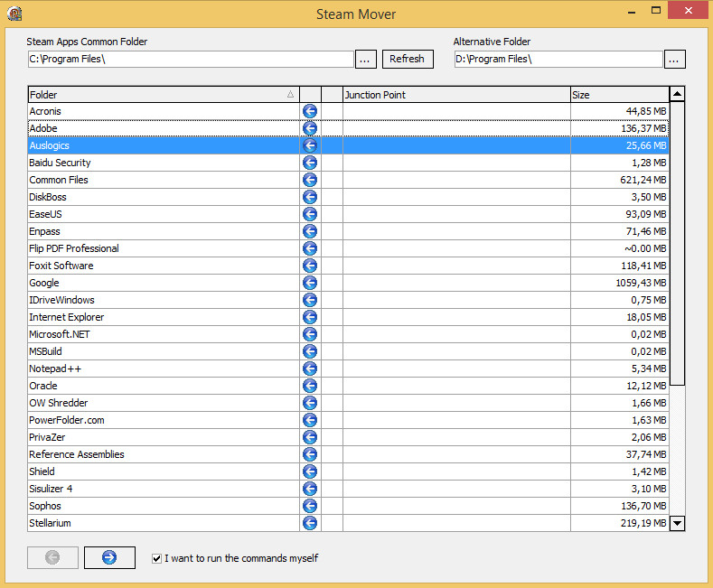Click the arrow icon in Flip PDF Professional row

(310, 248)
